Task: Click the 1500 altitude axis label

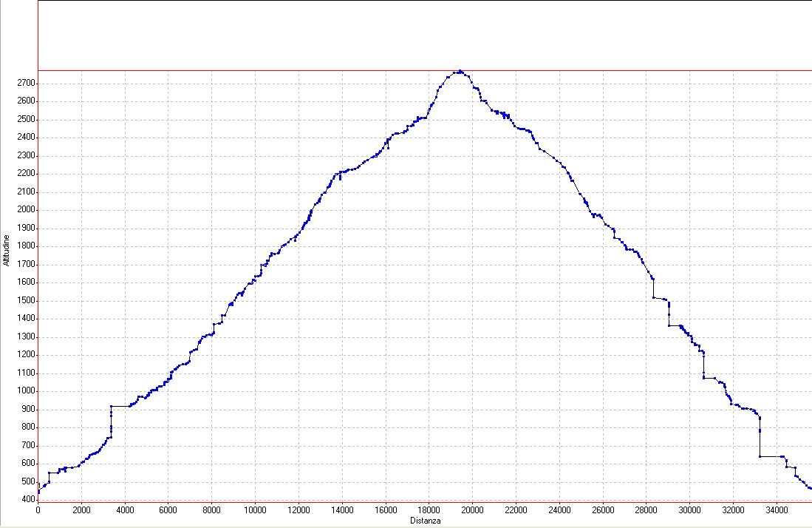Action: [26, 300]
